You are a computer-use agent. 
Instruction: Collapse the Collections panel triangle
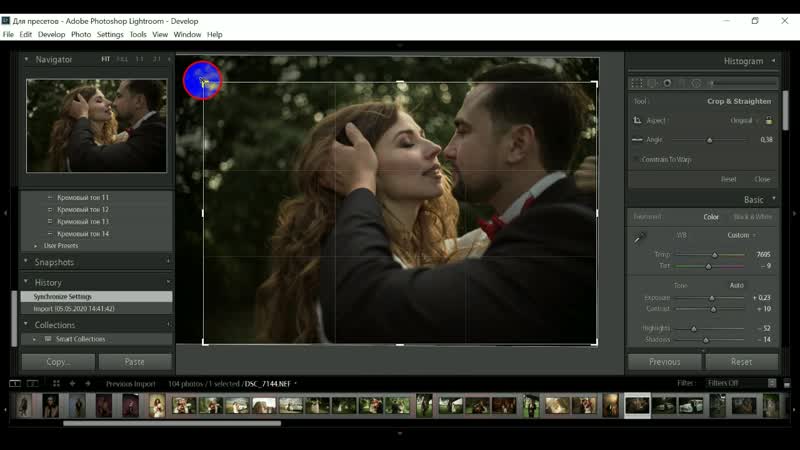click(26, 324)
